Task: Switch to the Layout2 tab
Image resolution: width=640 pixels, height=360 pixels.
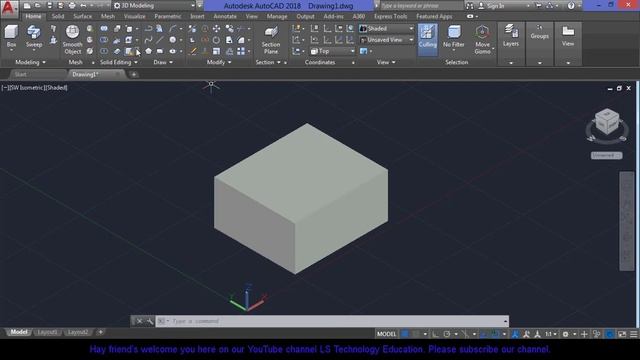Action: pyautogui.click(x=78, y=332)
